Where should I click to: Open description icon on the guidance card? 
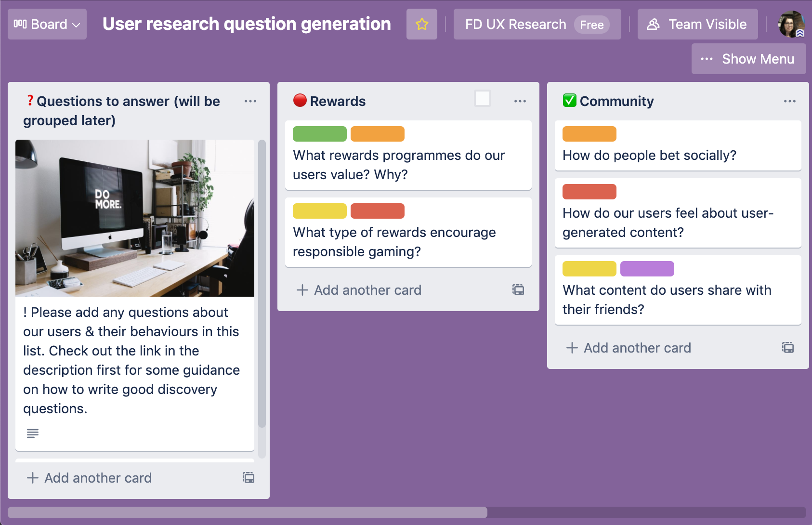click(x=33, y=433)
